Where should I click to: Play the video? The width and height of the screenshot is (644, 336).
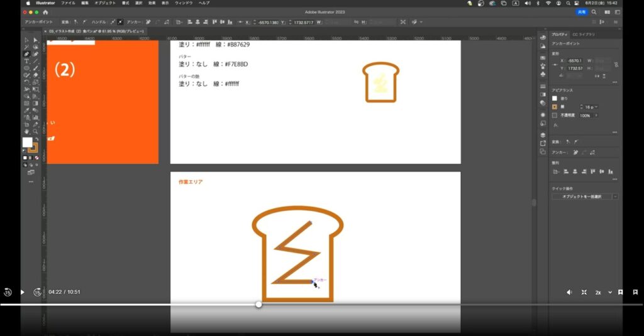(23, 292)
